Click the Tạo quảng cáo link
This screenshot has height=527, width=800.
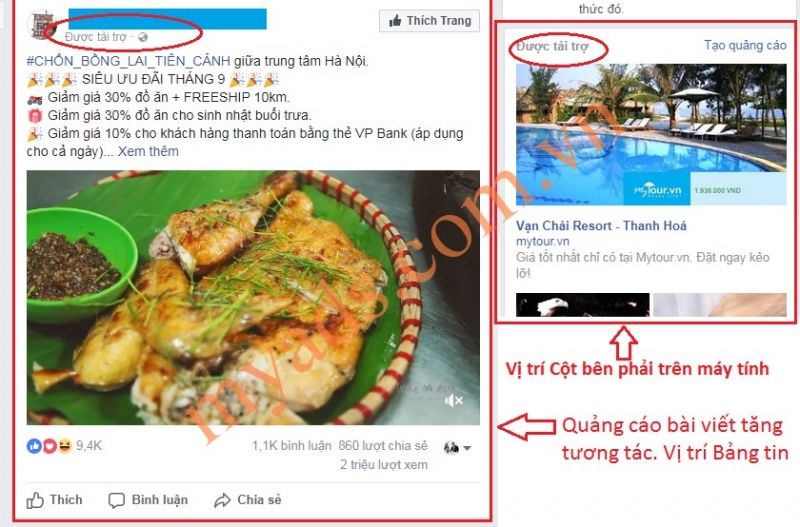pyautogui.click(x=745, y=45)
